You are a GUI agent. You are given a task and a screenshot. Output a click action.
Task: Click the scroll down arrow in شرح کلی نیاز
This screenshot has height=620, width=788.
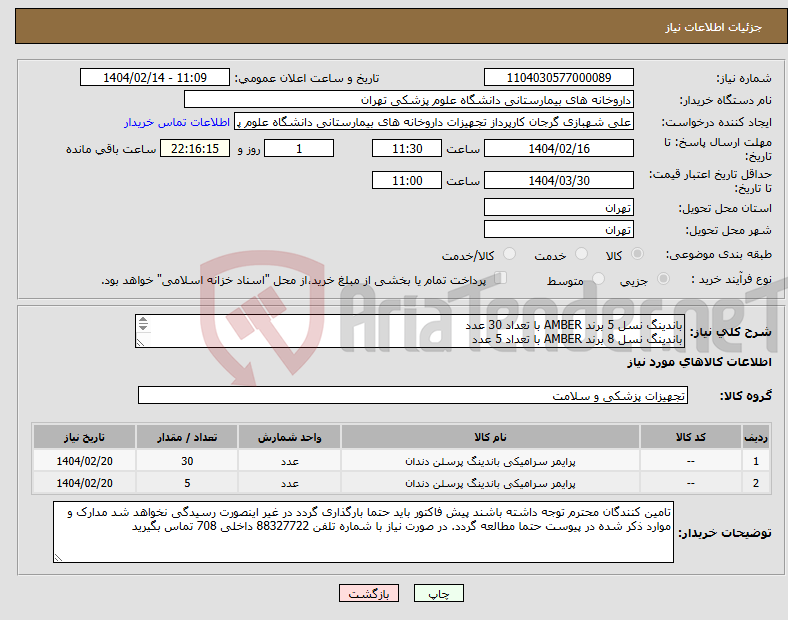(143, 328)
